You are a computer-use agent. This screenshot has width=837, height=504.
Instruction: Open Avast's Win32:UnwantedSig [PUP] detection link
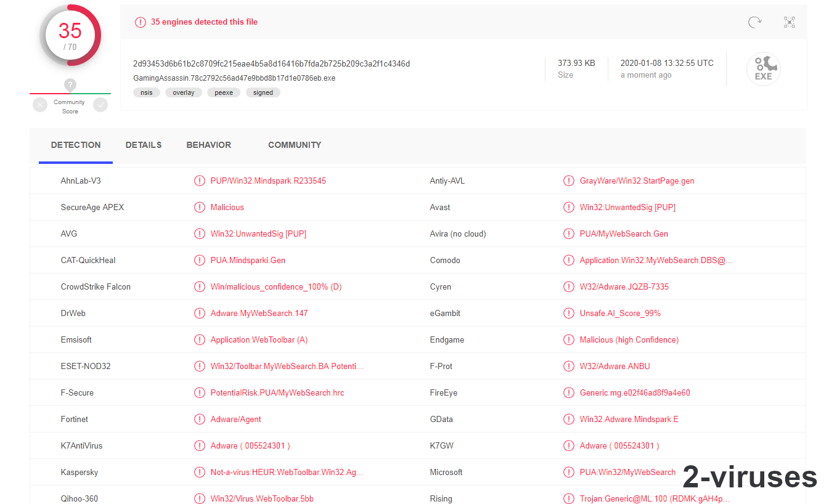(627, 207)
